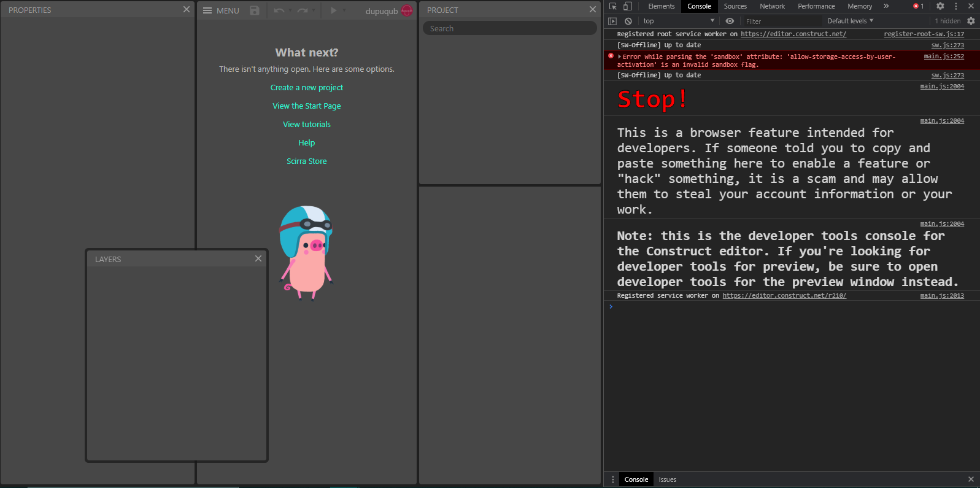Click the Project panel search field

[509, 28]
